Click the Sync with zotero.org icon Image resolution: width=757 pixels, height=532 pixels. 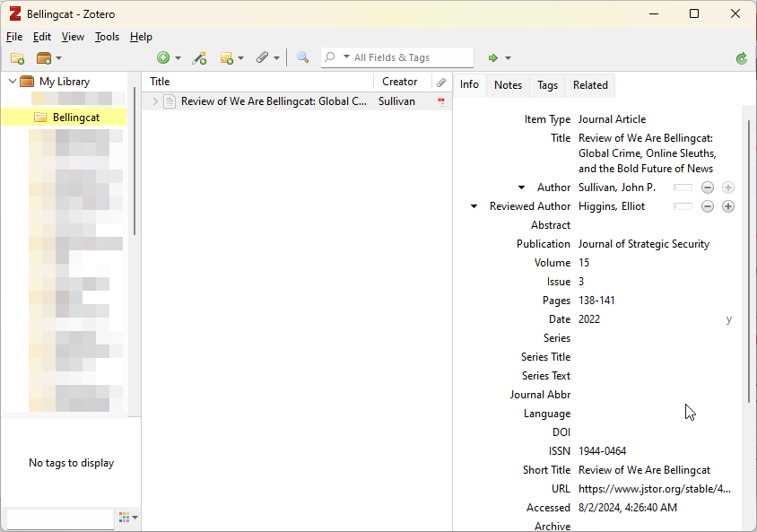742,58
